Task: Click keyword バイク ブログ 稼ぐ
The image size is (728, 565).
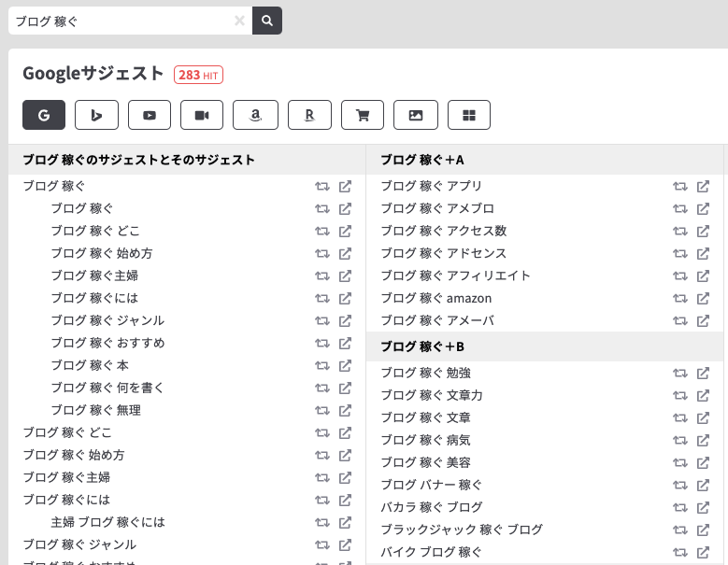Action: (432, 552)
